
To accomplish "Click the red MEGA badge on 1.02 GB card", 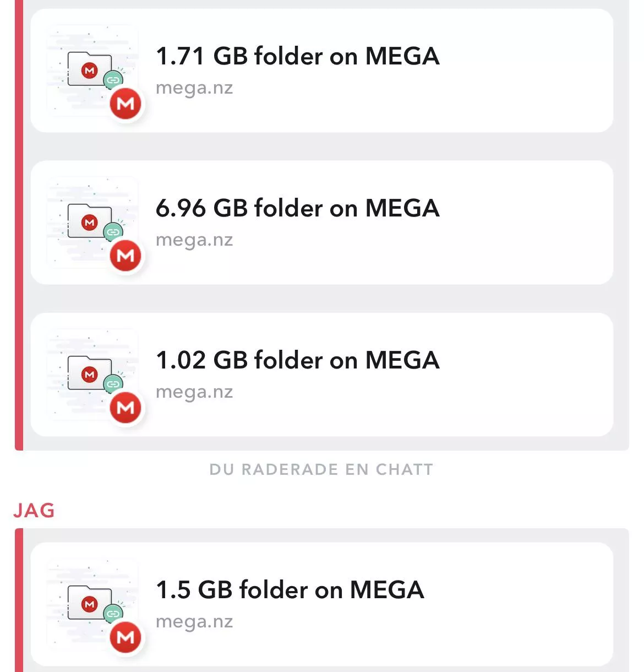I will (126, 408).
